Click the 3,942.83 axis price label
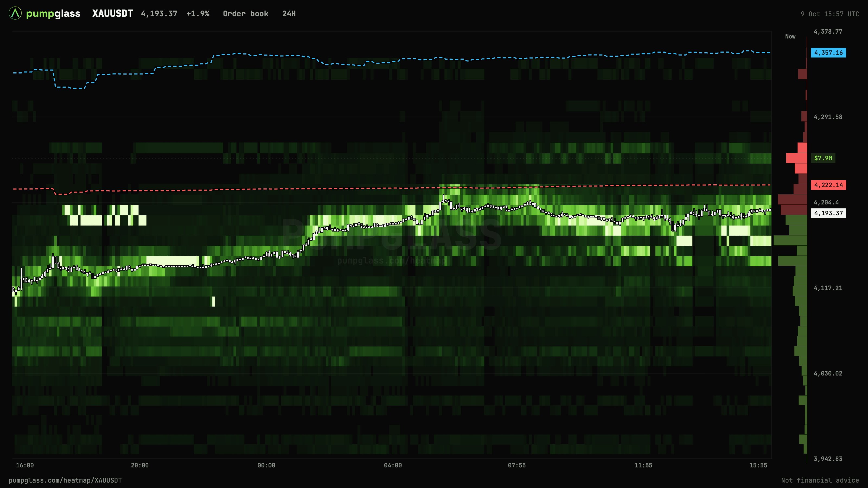 (x=828, y=459)
